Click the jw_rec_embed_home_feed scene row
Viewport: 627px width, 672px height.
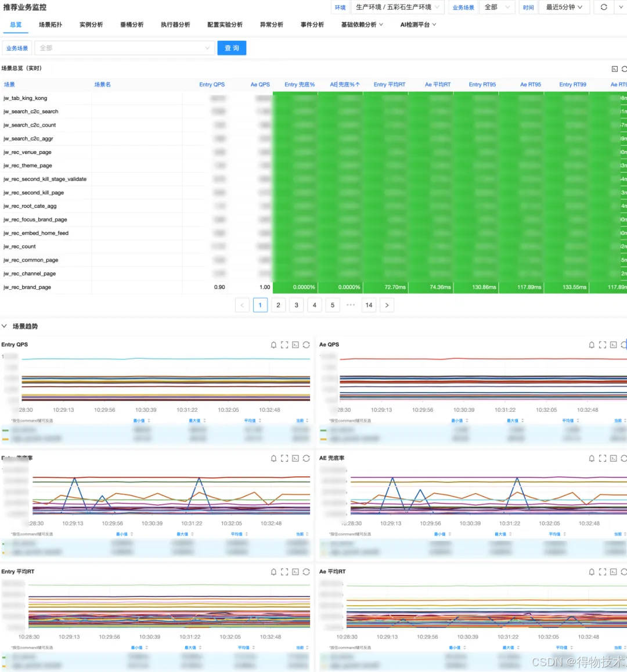pos(313,233)
